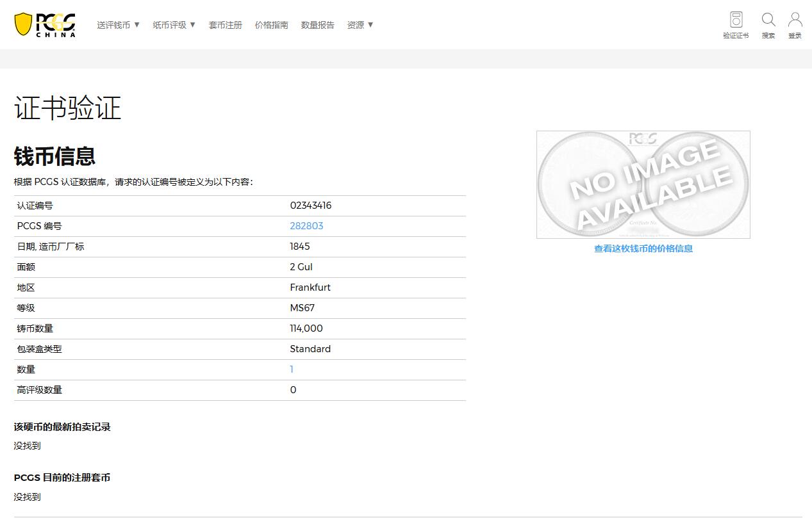Open the 套币注册 menu item

(x=226, y=25)
